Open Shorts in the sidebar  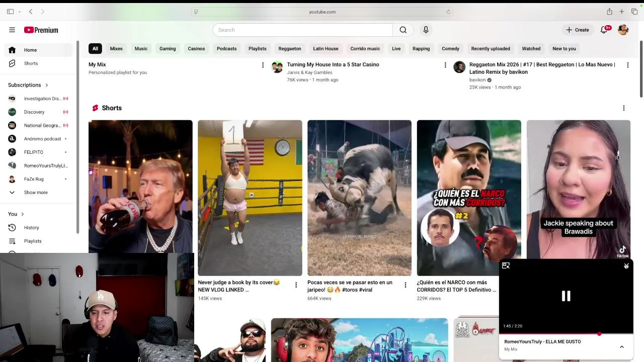(x=39, y=63)
